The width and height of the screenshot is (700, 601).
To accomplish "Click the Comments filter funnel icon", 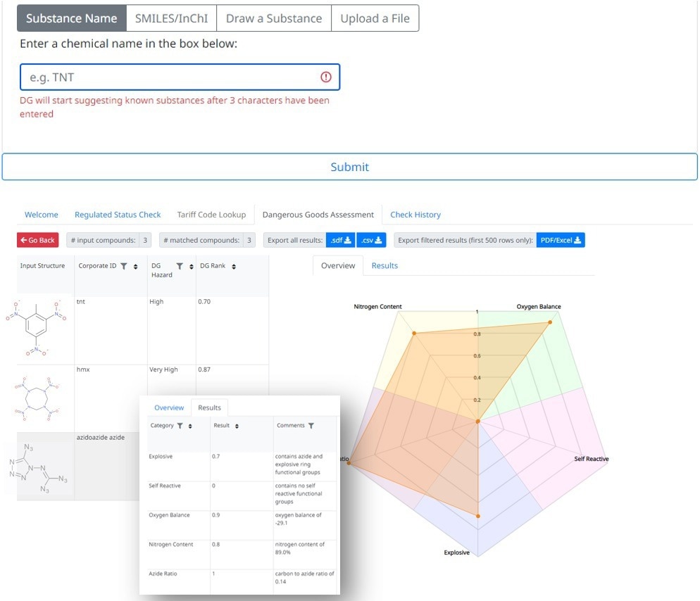I will (x=311, y=425).
